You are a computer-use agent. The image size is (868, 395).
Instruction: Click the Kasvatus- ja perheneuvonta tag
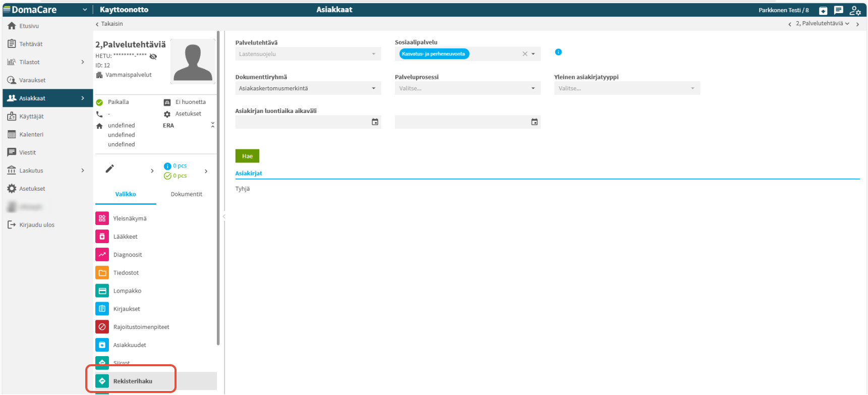pos(434,54)
